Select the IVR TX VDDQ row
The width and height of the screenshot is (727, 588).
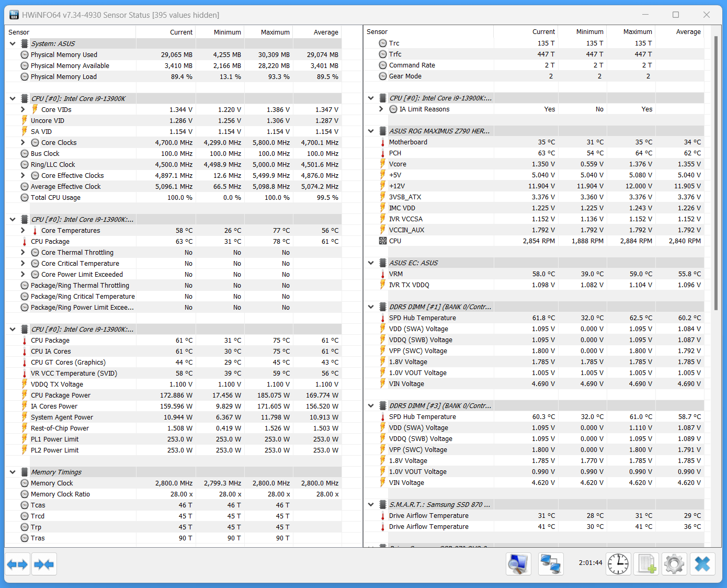(534, 285)
